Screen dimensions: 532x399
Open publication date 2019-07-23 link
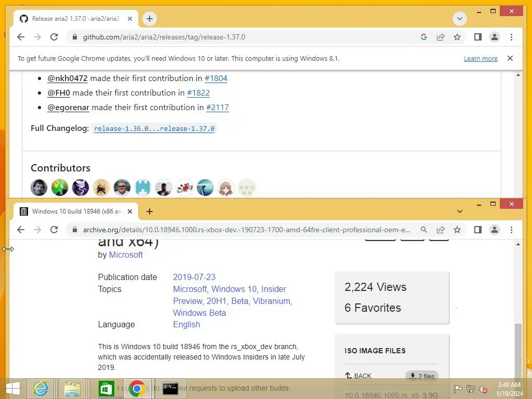pyautogui.click(x=194, y=277)
